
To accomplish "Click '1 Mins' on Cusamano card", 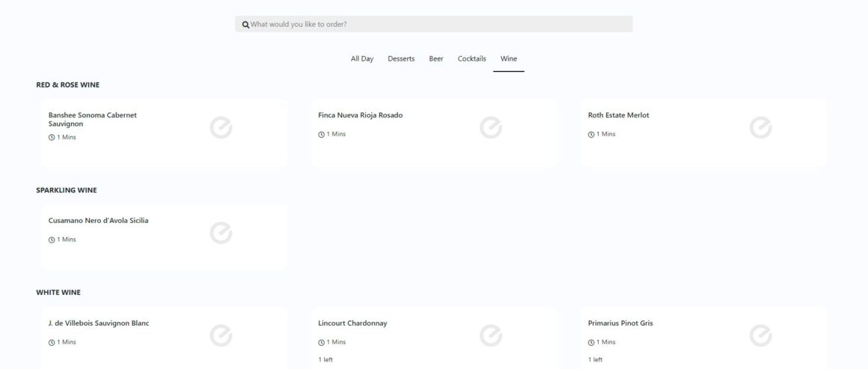I will click(x=67, y=240).
